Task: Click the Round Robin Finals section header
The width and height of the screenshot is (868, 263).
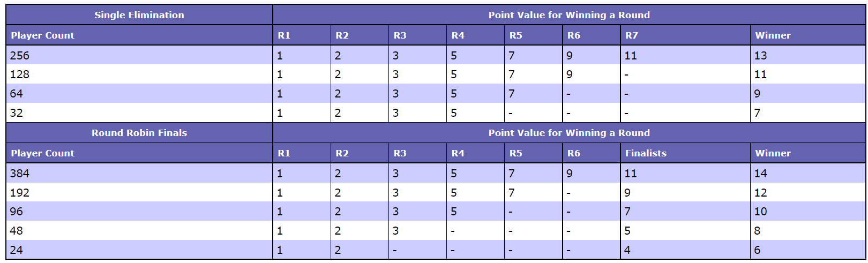Action: (x=139, y=133)
